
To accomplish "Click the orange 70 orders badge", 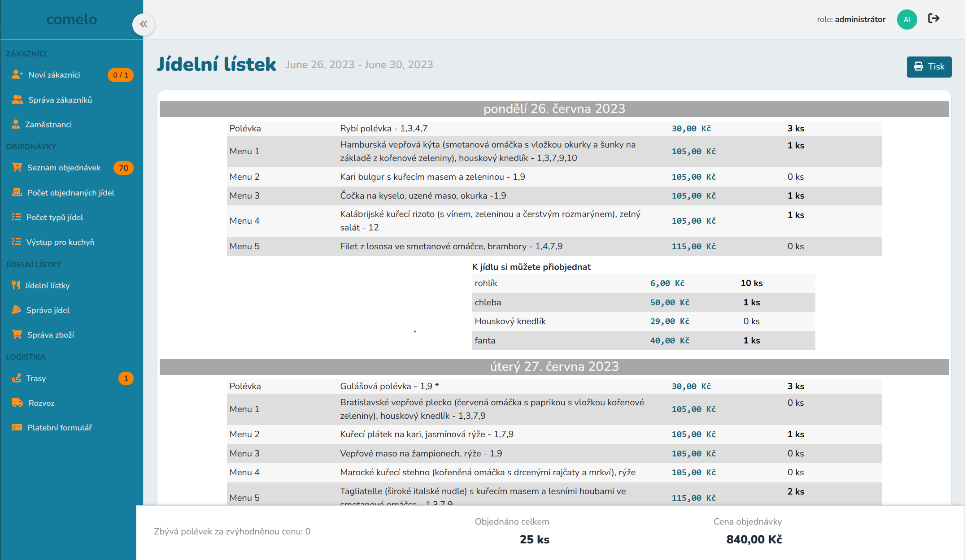I will (x=123, y=168).
